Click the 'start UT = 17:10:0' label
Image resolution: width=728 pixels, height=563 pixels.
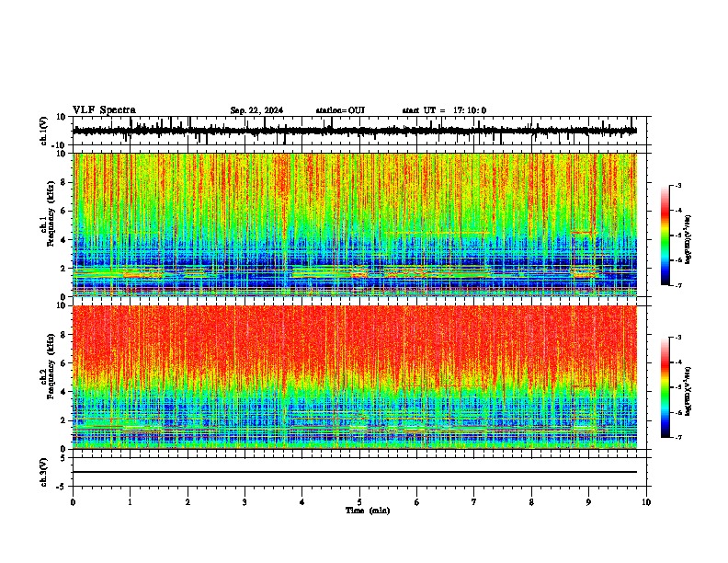tap(444, 110)
